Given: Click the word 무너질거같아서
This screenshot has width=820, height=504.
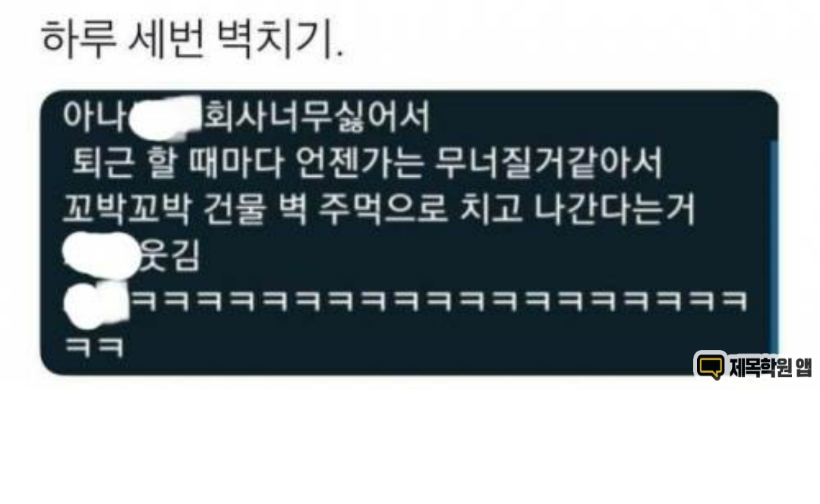Looking at the screenshot, I should coord(549,162).
